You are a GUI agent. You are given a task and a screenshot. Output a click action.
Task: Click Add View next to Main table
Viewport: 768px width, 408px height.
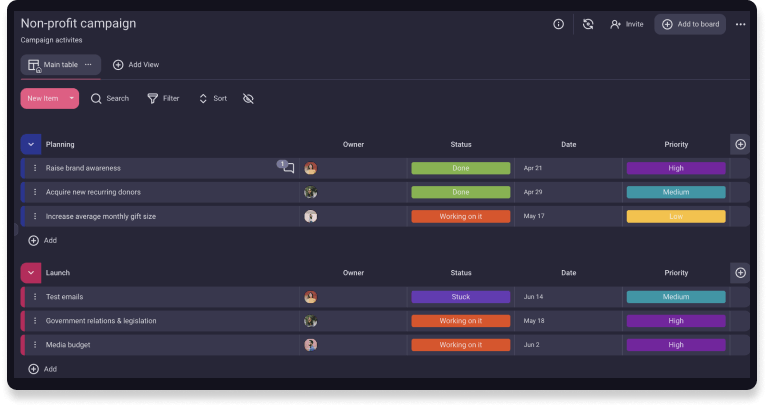135,65
